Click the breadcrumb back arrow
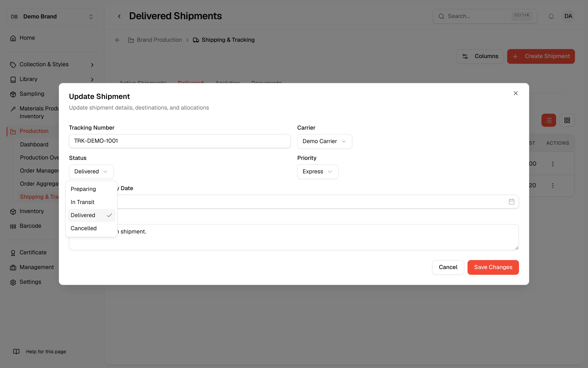 click(117, 40)
